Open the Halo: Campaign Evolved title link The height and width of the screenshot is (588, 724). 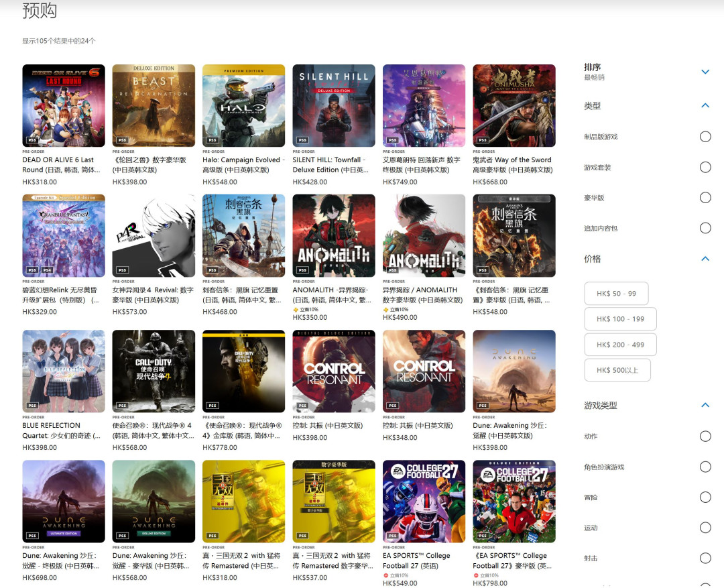[243, 165]
